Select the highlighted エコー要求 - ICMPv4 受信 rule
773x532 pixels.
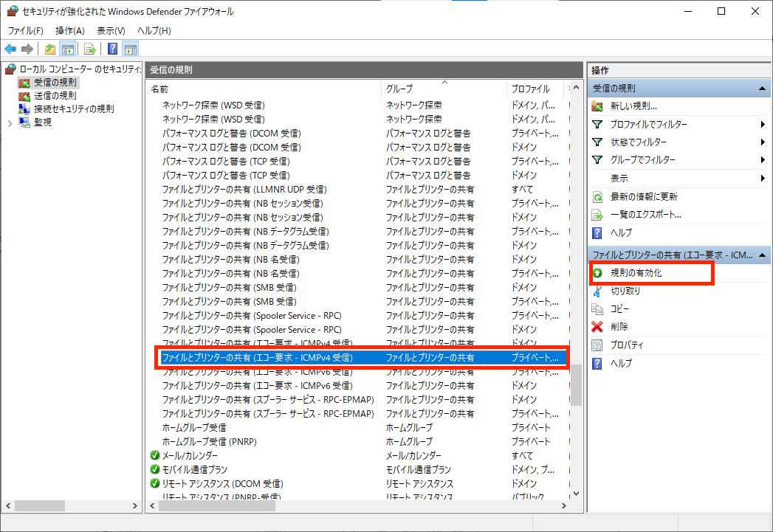[363, 358]
